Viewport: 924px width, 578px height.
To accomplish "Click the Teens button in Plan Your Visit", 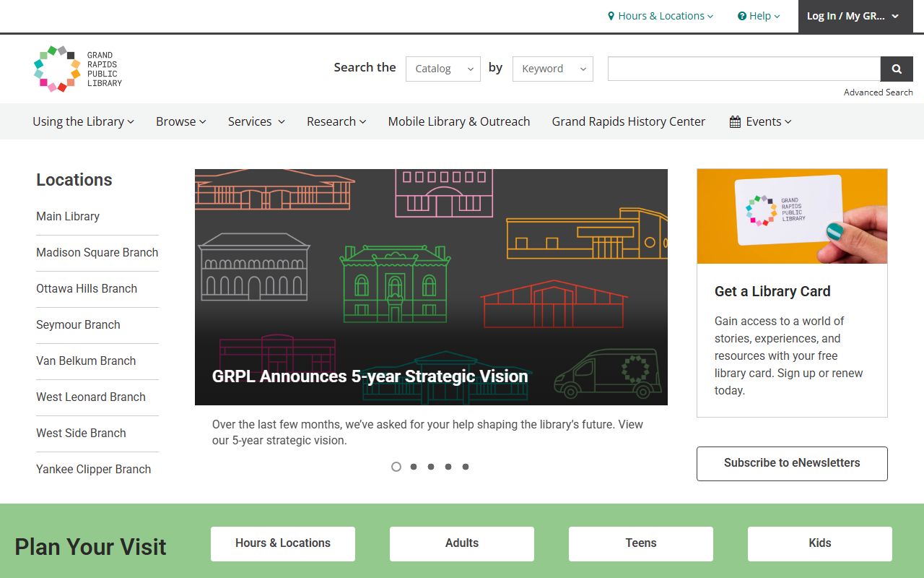I will 641,543.
